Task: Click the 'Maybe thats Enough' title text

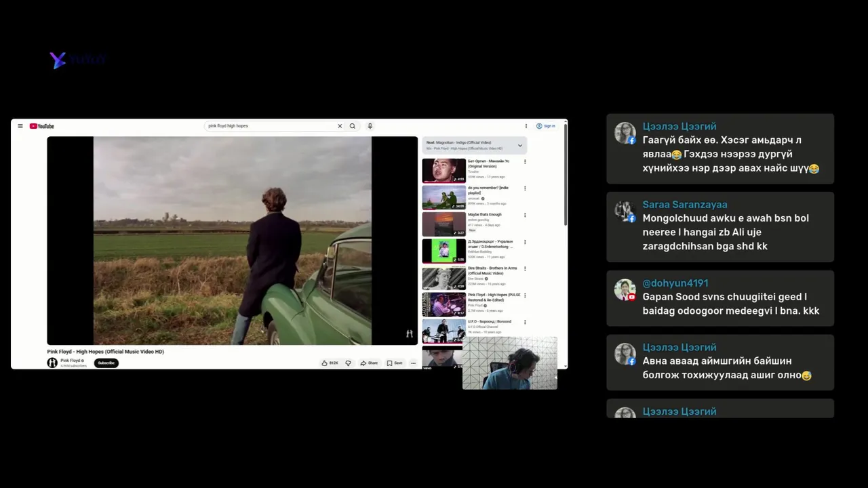Action: click(485, 214)
